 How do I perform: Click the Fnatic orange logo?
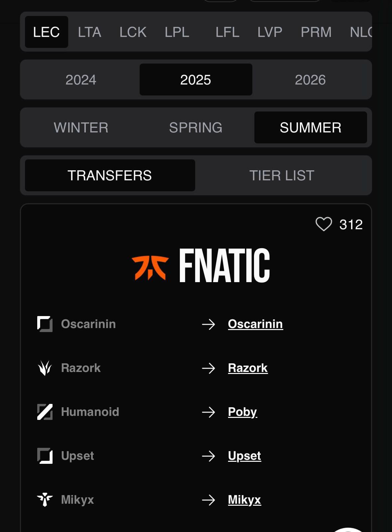coord(150,267)
